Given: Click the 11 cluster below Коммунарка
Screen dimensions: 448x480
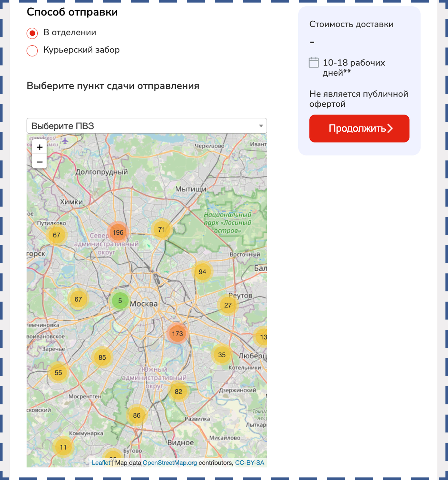Looking at the screenshot, I should coord(63,447).
